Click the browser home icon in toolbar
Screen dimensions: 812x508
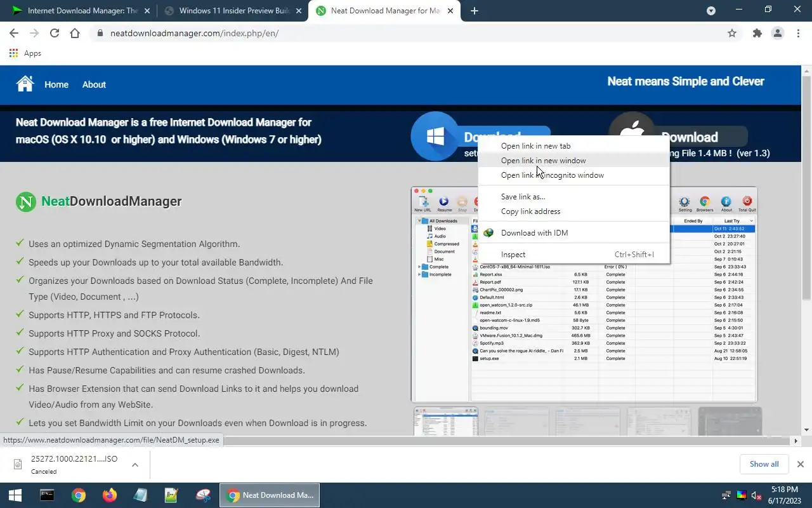[75, 33]
